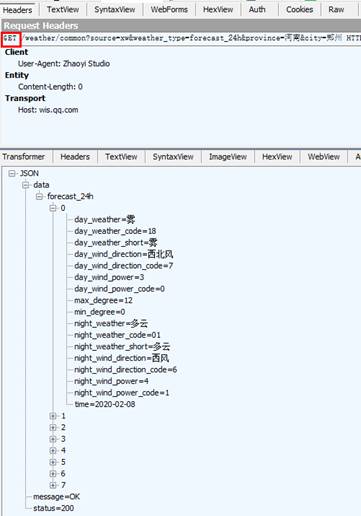The width and height of the screenshot is (361, 516).
Task: Switch to WebView tab
Action: pos(323,157)
